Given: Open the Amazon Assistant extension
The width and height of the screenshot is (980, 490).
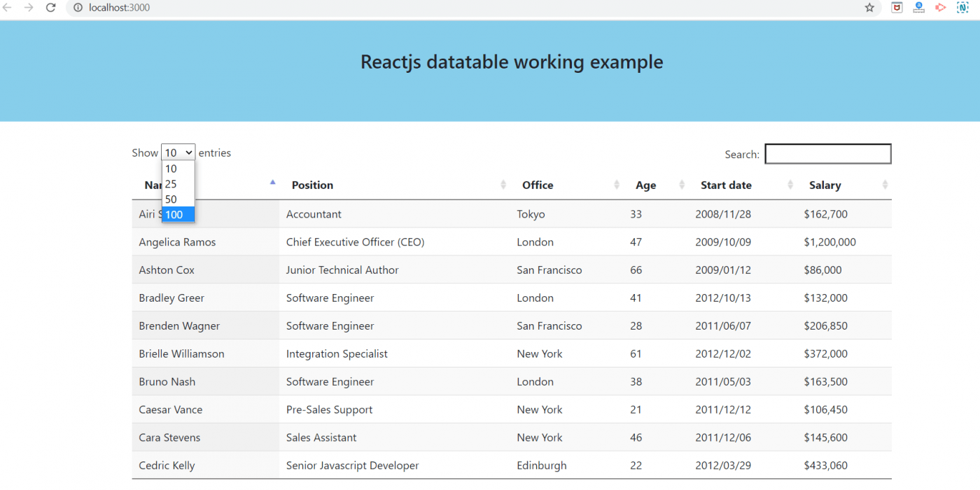Looking at the screenshot, I should (x=918, y=8).
